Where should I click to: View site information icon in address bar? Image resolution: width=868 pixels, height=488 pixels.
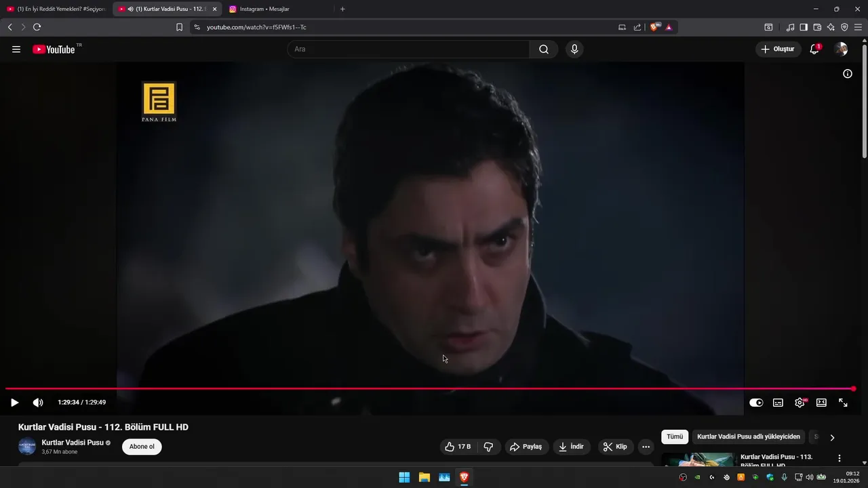click(197, 27)
